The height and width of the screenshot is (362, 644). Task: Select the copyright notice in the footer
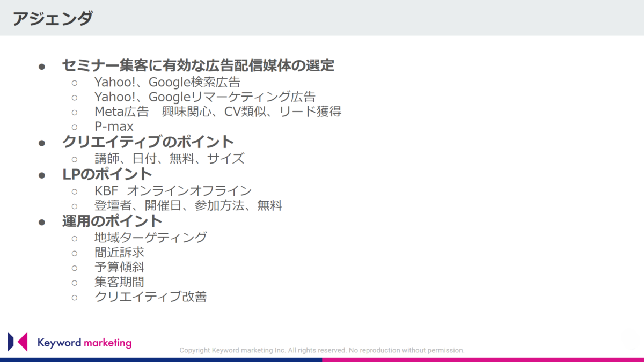coord(322,350)
